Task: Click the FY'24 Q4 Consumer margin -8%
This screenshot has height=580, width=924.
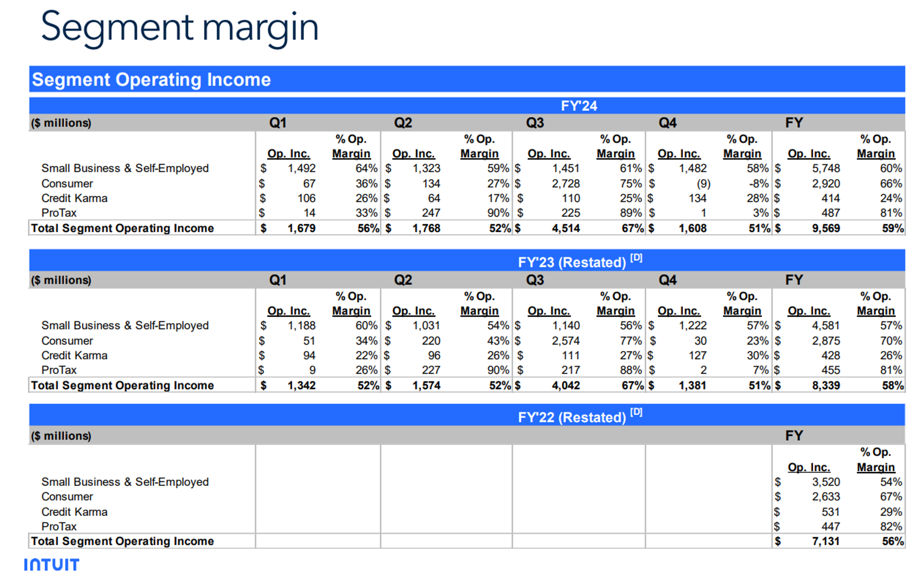Action: coord(758,184)
